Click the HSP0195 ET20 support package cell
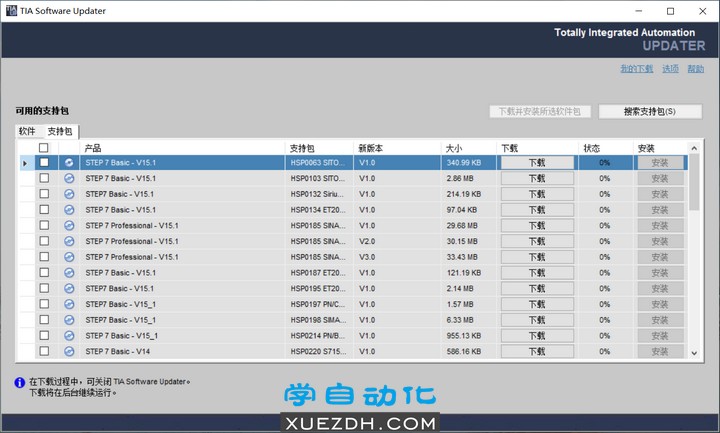Viewport: 720px width, 433px height. [318, 288]
